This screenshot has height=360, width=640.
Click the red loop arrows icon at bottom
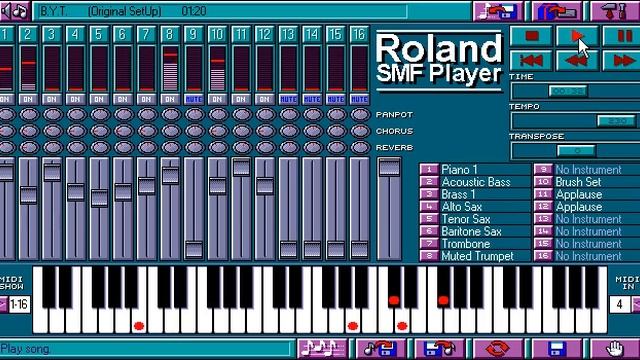coord(498,349)
